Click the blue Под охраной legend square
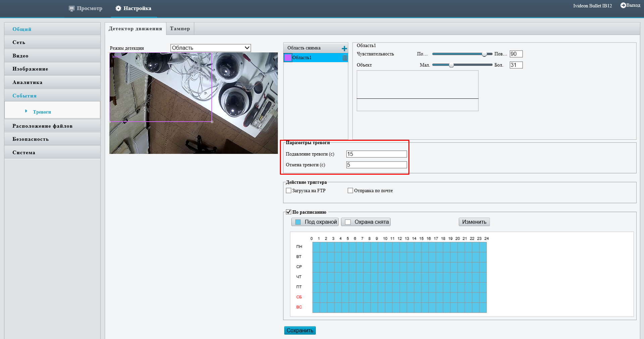Image resolution: width=644 pixels, height=339 pixels. coord(298,222)
